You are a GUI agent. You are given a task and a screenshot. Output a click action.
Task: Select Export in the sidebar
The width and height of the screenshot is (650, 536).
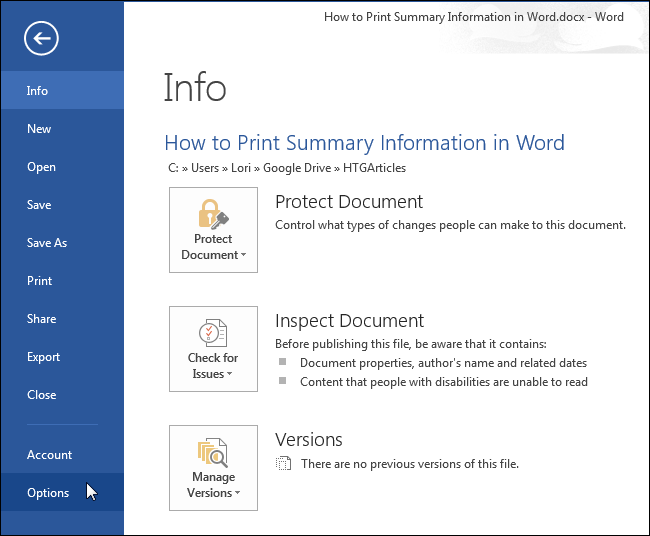62,357
